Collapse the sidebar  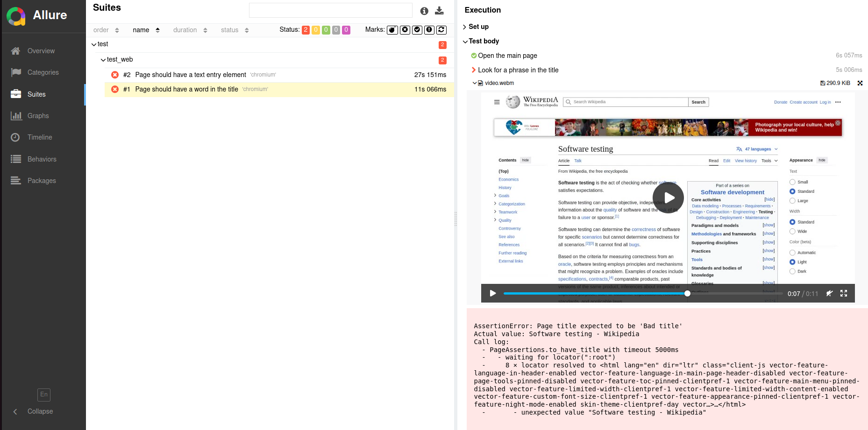tap(34, 411)
